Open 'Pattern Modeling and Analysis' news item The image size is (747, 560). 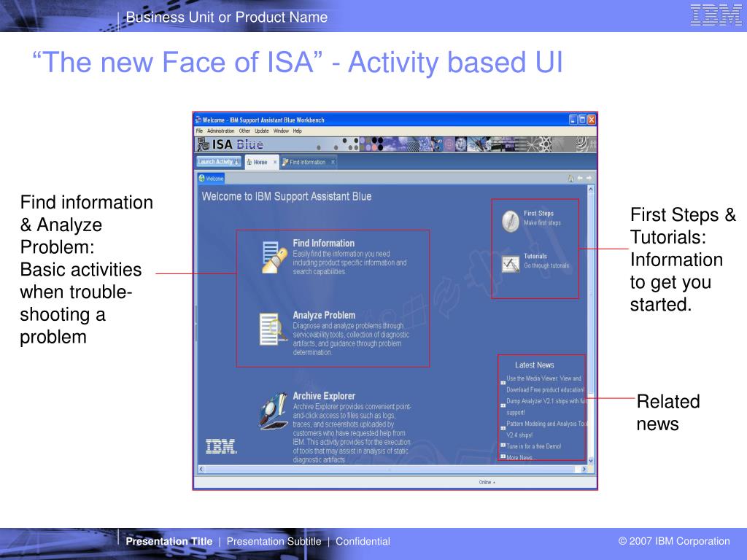click(x=546, y=429)
